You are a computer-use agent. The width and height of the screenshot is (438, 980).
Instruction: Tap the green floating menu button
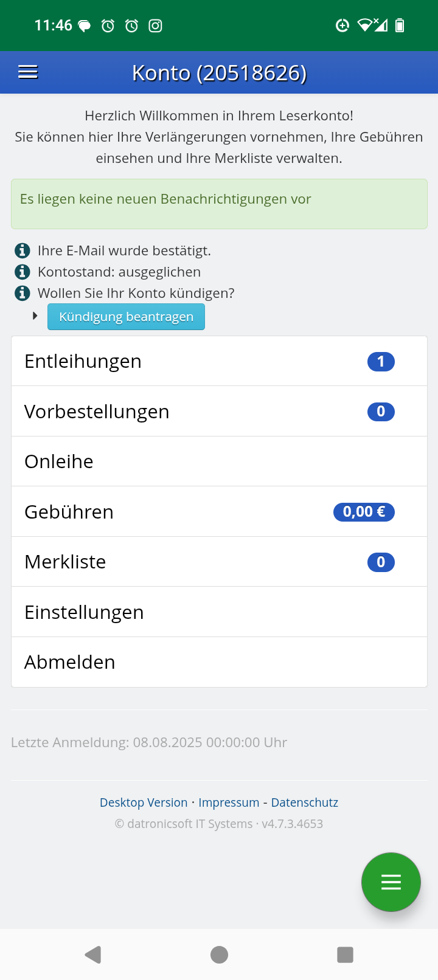coord(391,882)
